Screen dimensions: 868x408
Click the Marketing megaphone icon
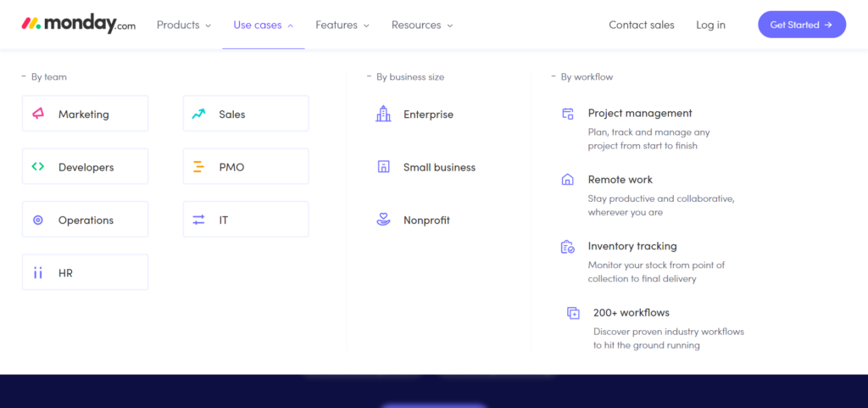[37, 114]
